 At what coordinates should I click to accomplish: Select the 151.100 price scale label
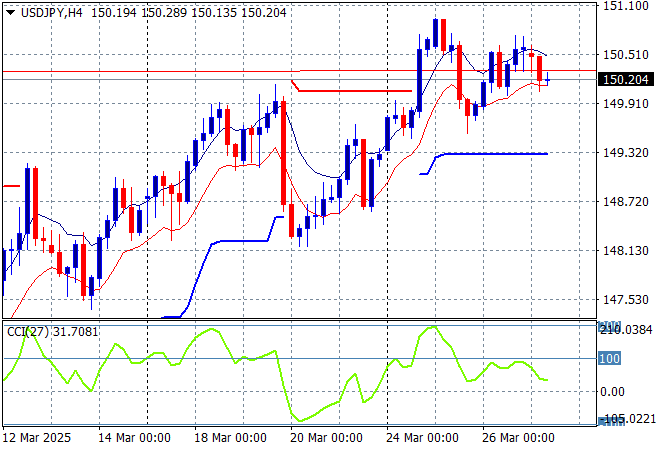625,6
